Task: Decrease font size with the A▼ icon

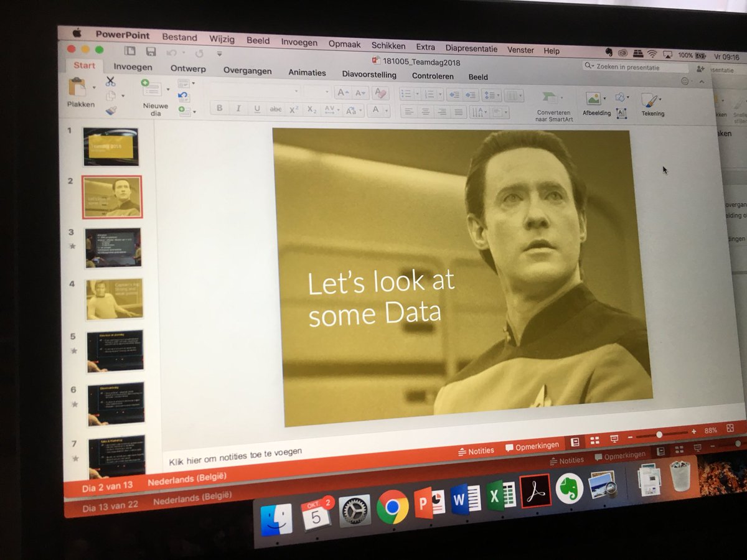Action: [x=360, y=93]
